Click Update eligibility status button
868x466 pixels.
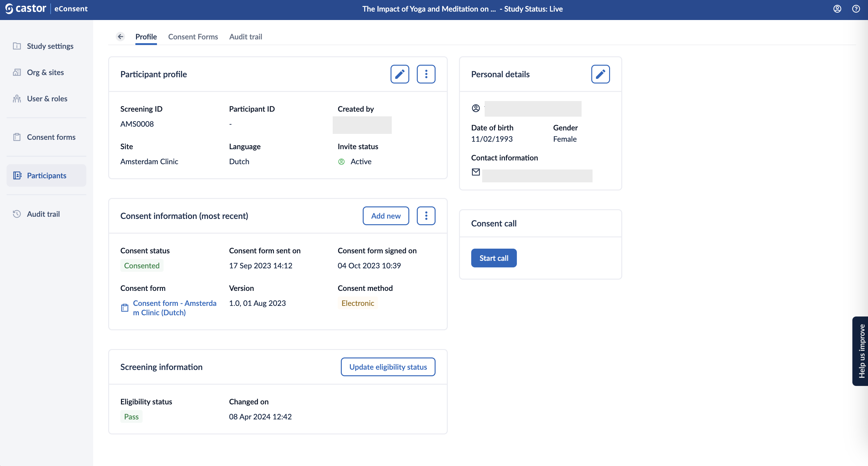(x=388, y=367)
